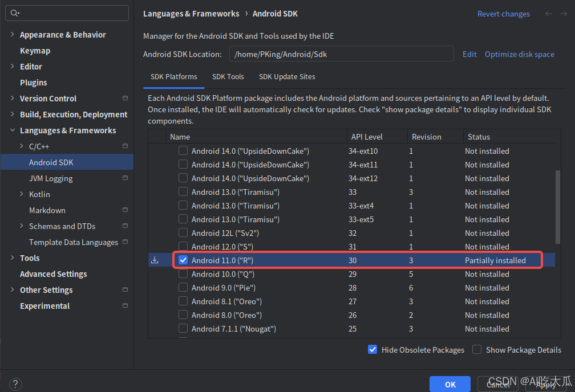The image size is (575, 392).
Task: Select Markdown settings item
Action: 47,210
